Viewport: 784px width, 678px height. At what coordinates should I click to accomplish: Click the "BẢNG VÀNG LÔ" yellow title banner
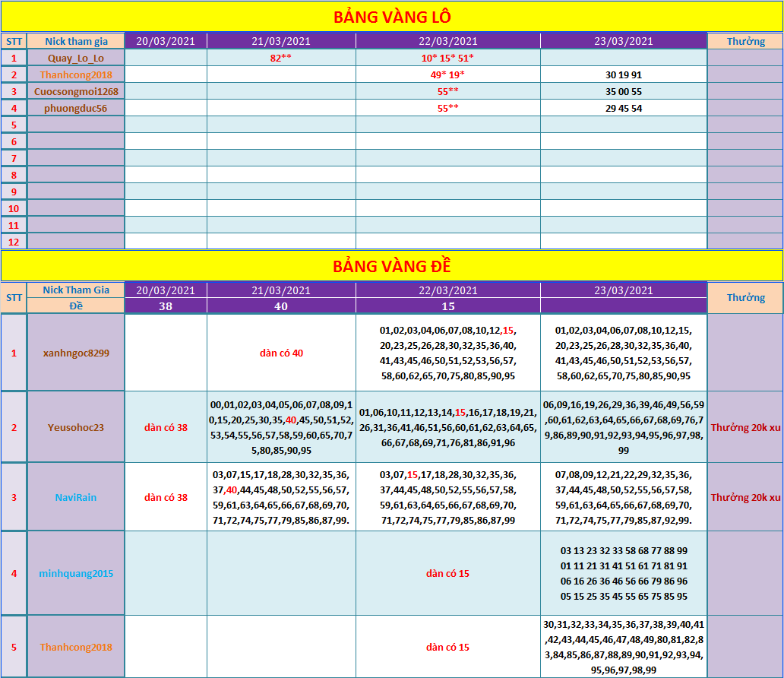[x=392, y=17]
